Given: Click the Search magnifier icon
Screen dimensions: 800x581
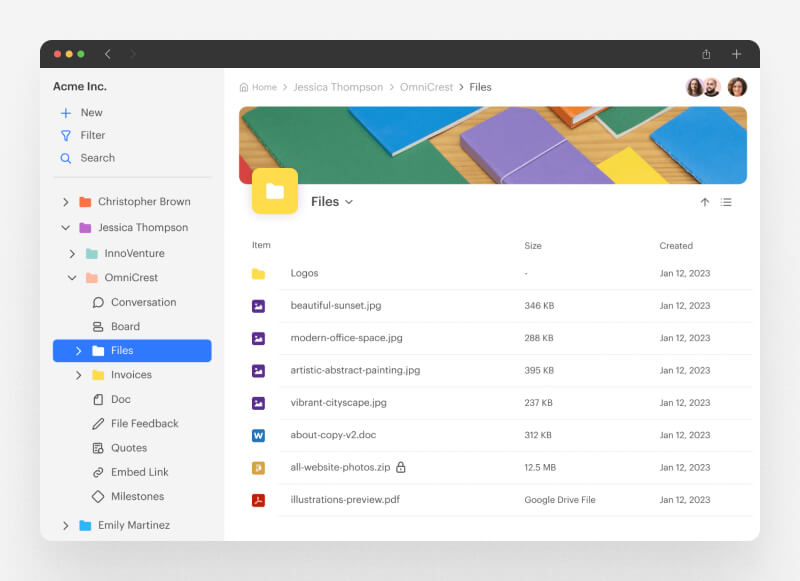Looking at the screenshot, I should [x=66, y=158].
